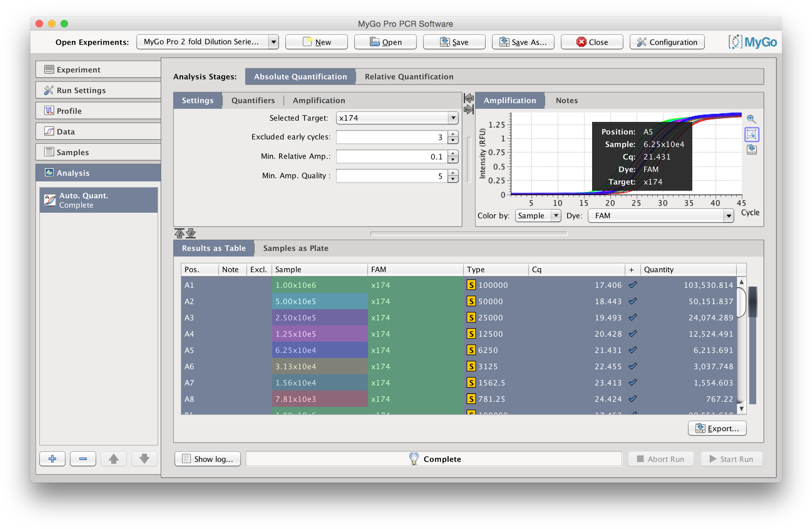Click the auto-scale chart icon
The width and height of the screenshot is (812, 529).
[751, 134]
